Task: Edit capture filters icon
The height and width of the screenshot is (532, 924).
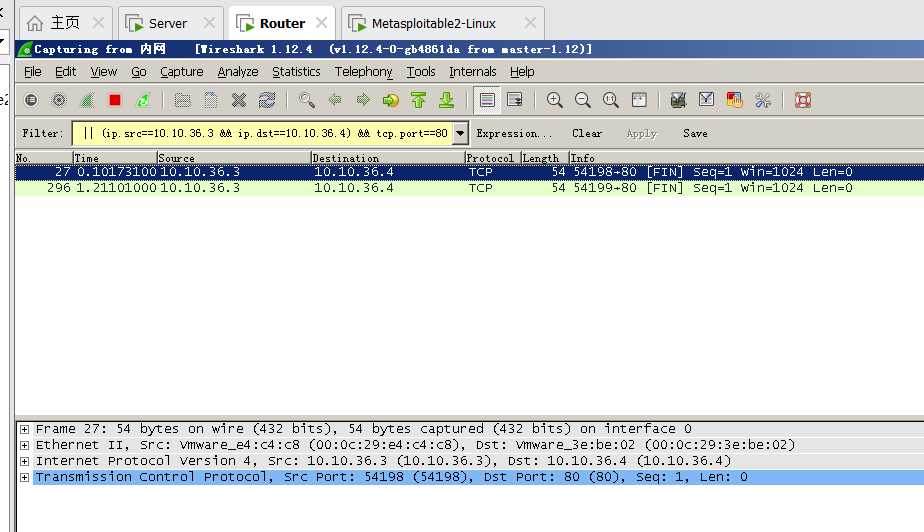Action: pos(678,100)
